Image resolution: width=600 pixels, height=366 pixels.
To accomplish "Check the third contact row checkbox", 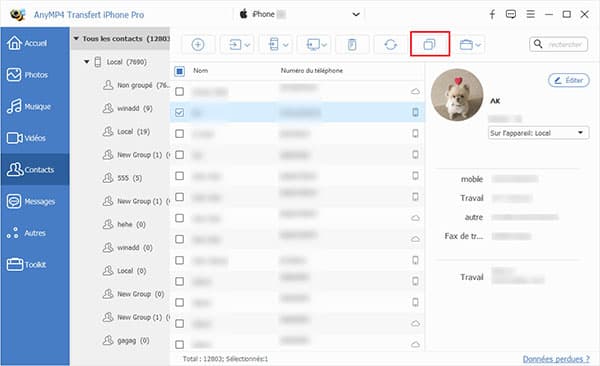I will pyautogui.click(x=179, y=134).
